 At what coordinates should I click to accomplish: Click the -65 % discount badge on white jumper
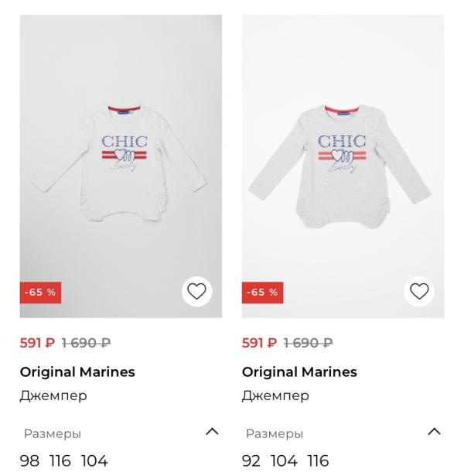coord(40,293)
